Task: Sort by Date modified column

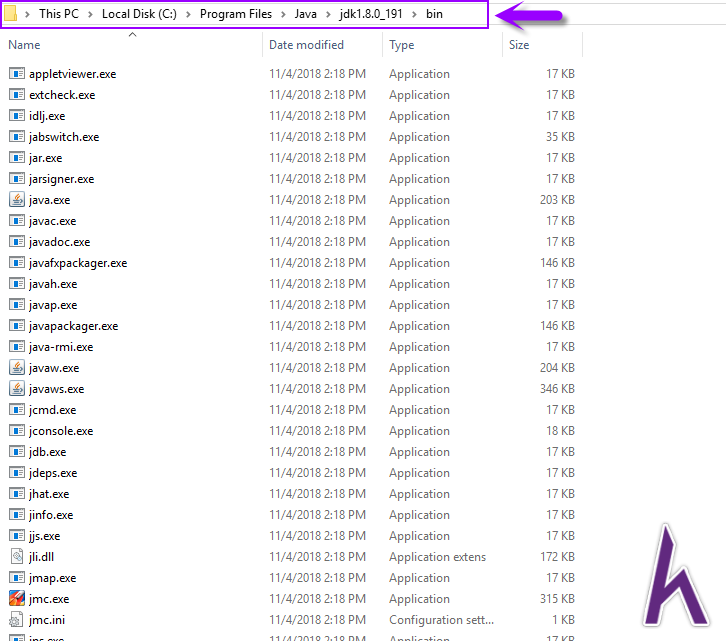Action: pyautogui.click(x=307, y=45)
